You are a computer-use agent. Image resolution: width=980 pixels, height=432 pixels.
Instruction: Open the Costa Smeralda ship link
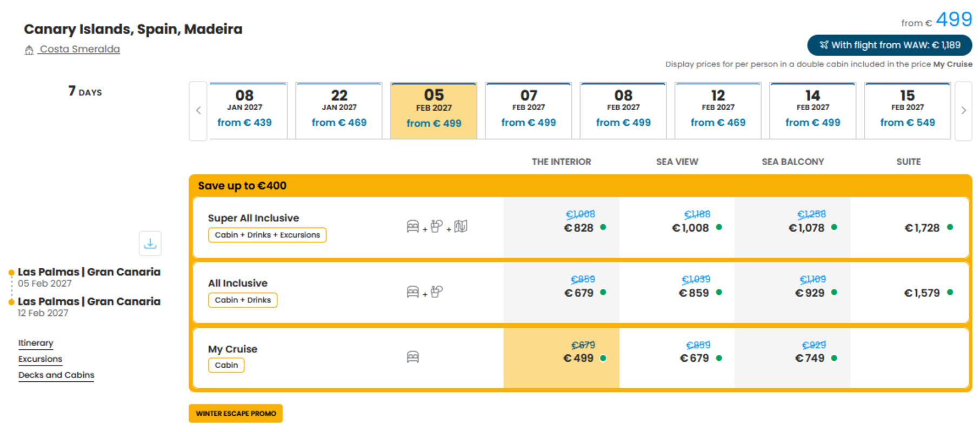[79, 49]
